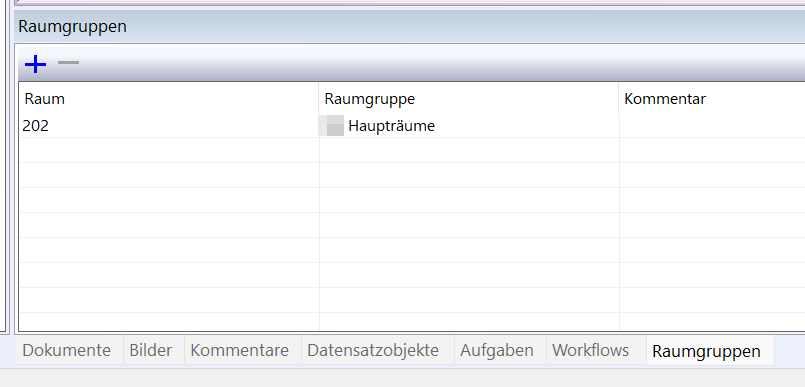Click empty toolbar area right of minus icon
The width and height of the screenshot is (805, 387).
pyautogui.click(x=442, y=63)
